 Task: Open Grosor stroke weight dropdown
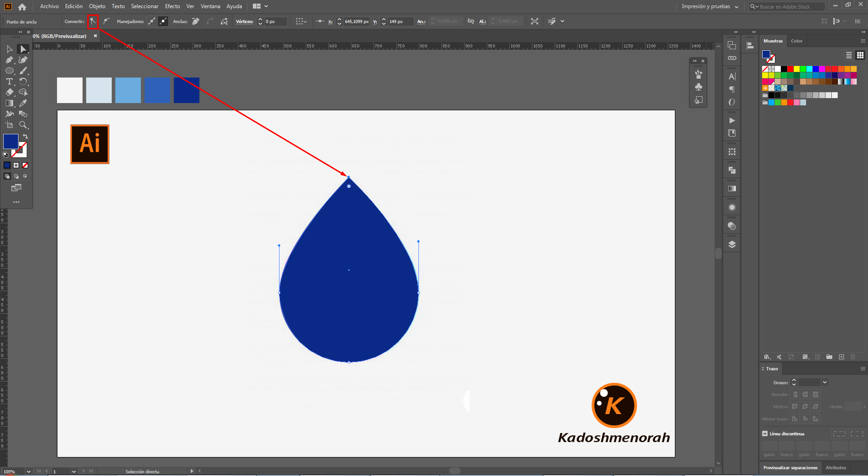825,382
